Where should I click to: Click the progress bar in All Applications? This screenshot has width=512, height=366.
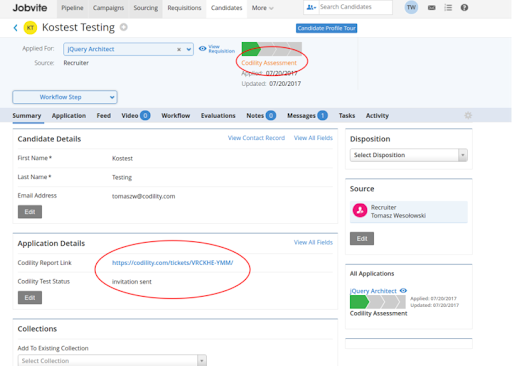pos(378,302)
